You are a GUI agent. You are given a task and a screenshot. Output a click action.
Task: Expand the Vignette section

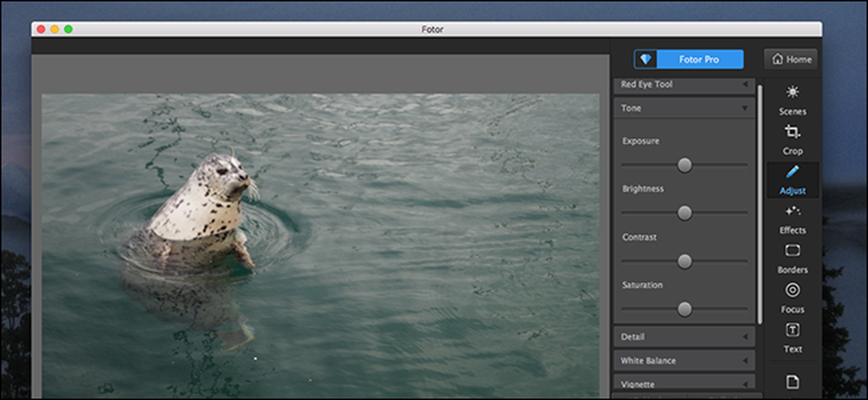684,383
